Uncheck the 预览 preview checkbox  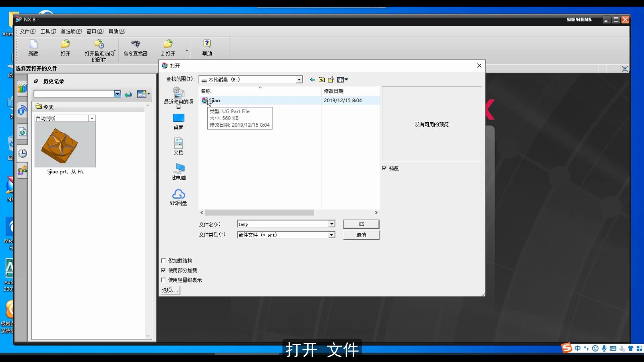[x=385, y=168]
